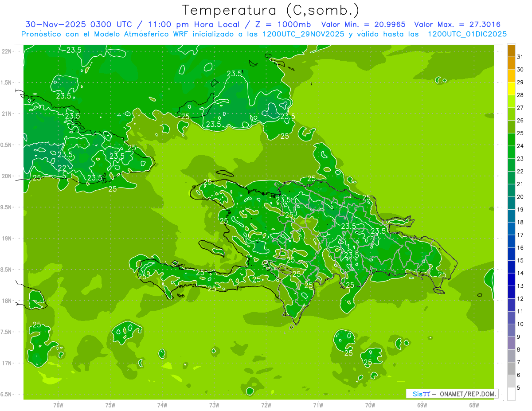Screen dimensions: 532x411
Task: Pick the blue legend swatch between 16 and 17
Action: [x=511, y=241]
